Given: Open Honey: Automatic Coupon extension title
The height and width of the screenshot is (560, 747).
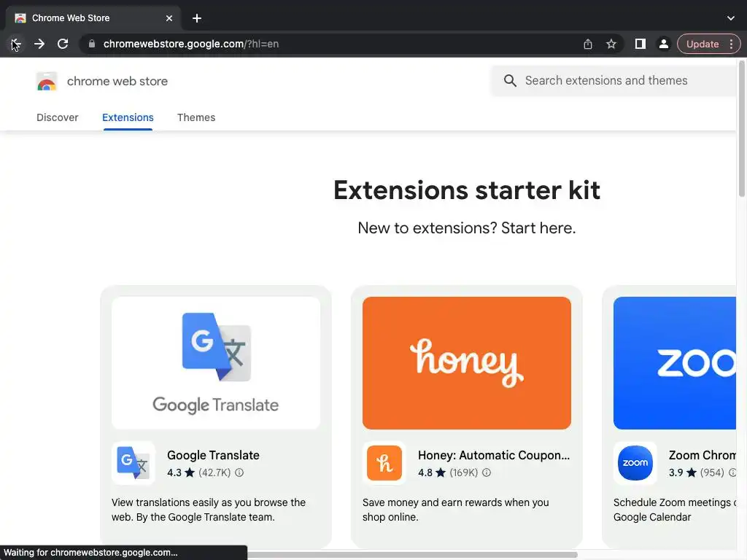Looking at the screenshot, I should (x=494, y=455).
